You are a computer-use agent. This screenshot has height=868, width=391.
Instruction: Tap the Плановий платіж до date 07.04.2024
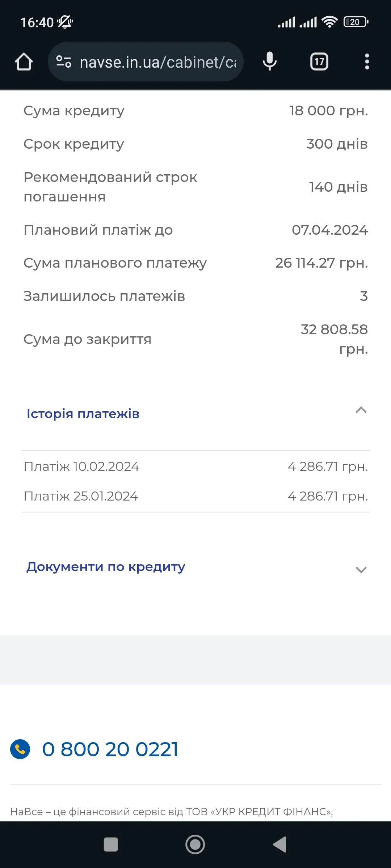[x=329, y=230]
